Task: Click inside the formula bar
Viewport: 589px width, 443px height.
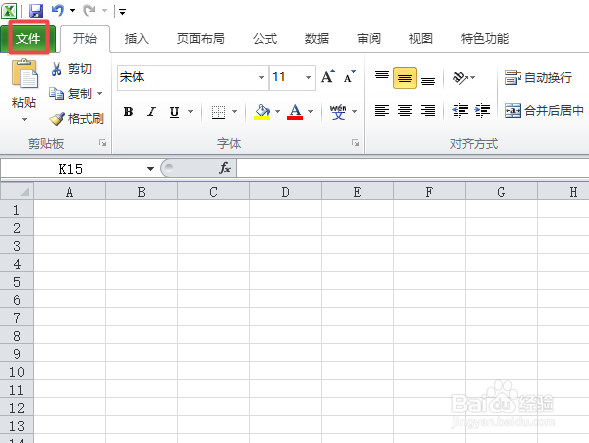Action: 412,168
